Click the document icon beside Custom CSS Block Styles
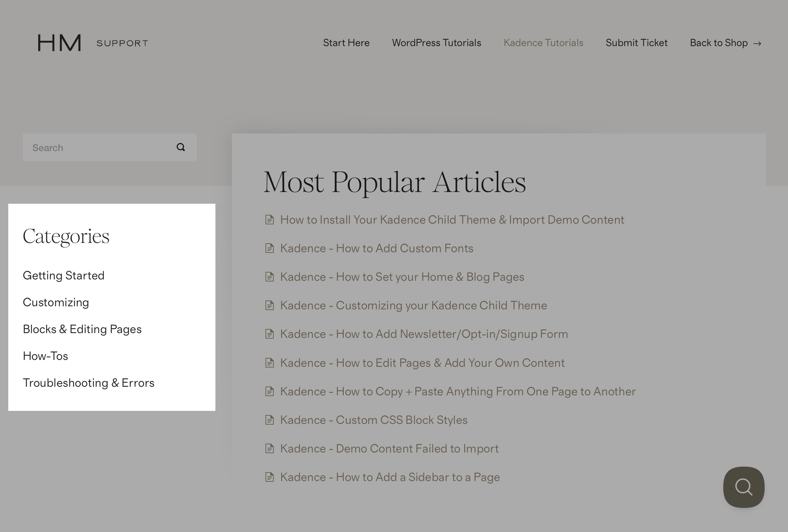The image size is (788, 532). [269, 420]
